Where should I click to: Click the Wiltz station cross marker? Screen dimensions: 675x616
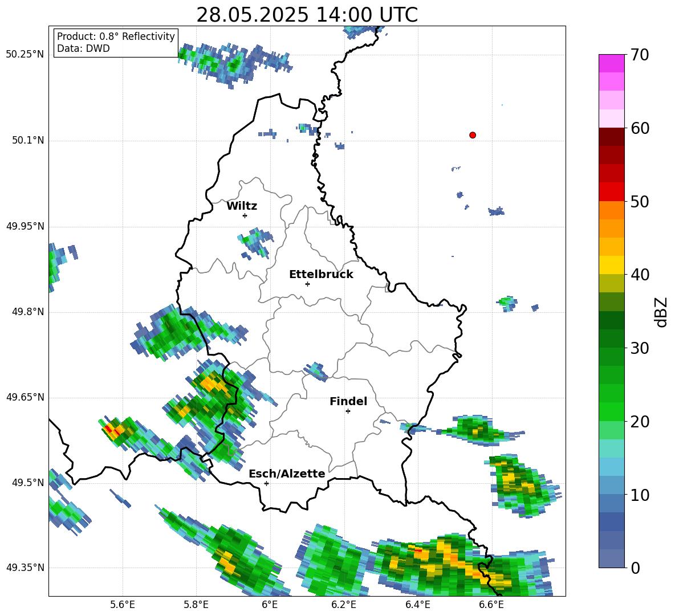click(x=245, y=215)
